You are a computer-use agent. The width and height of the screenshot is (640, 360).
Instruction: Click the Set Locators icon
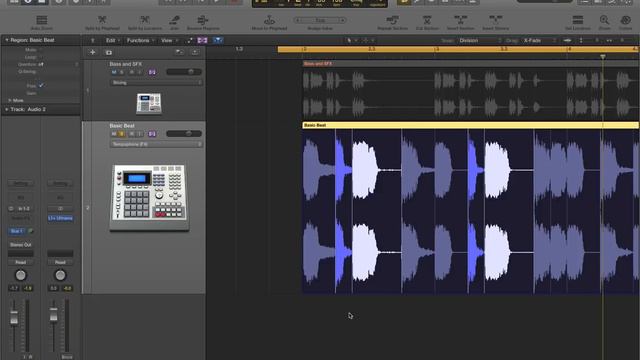click(x=578, y=20)
